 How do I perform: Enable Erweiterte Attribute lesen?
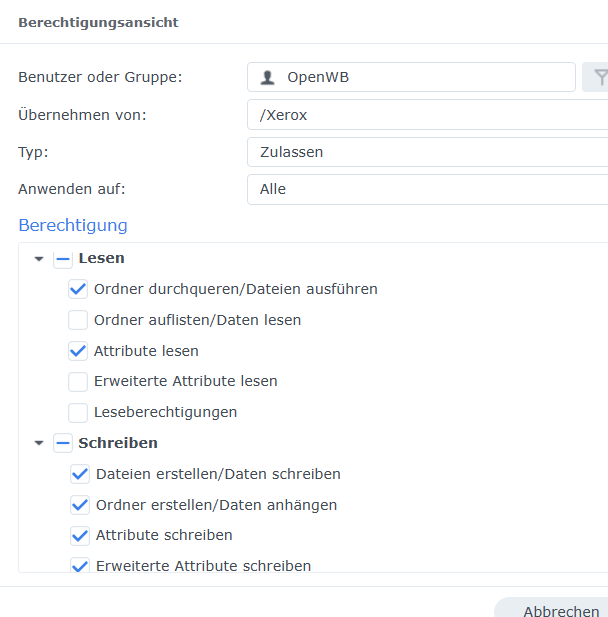point(78,382)
